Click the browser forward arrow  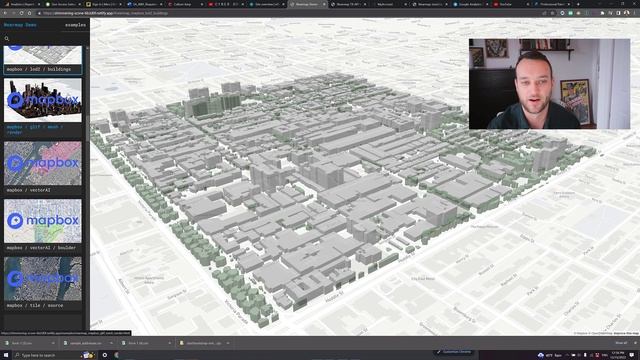(13, 13)
